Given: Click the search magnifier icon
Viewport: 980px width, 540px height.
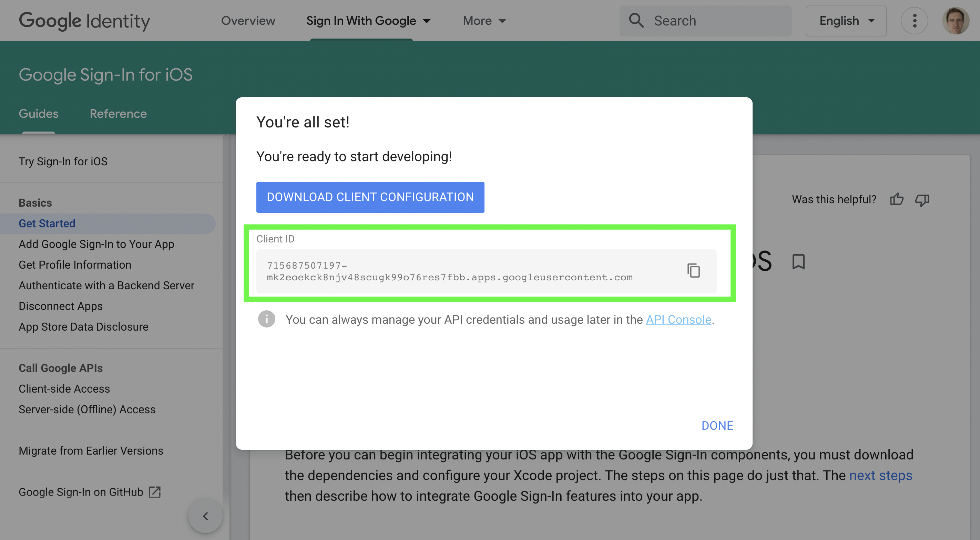Looking at the screenshot, I should pos(636,21).
